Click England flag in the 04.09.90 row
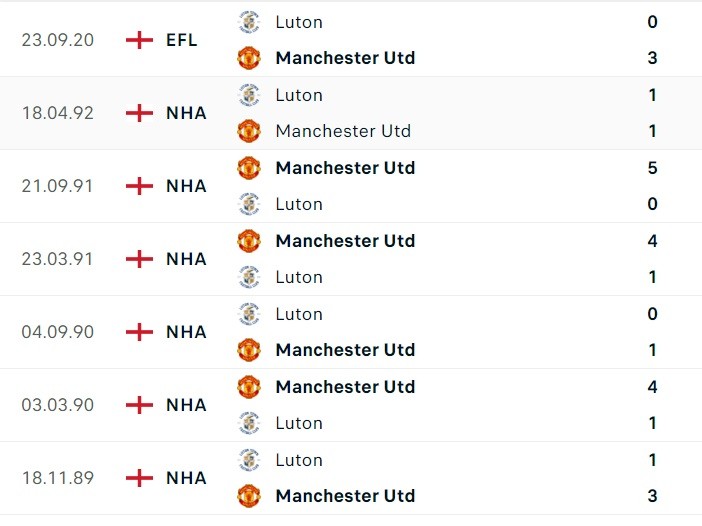The height and width of the screenshot is (526, 702). (139, 332)
